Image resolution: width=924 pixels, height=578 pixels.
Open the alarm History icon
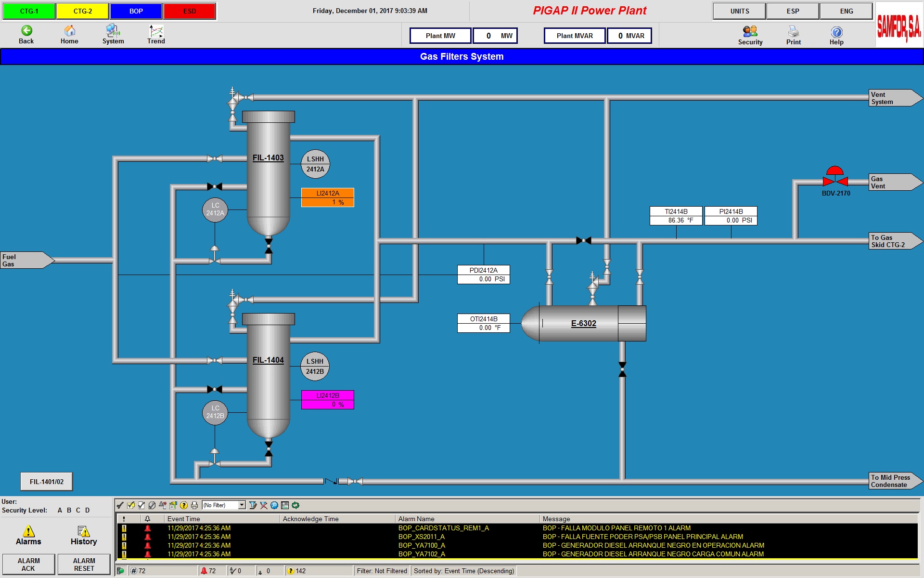click(x=84, y=531)
